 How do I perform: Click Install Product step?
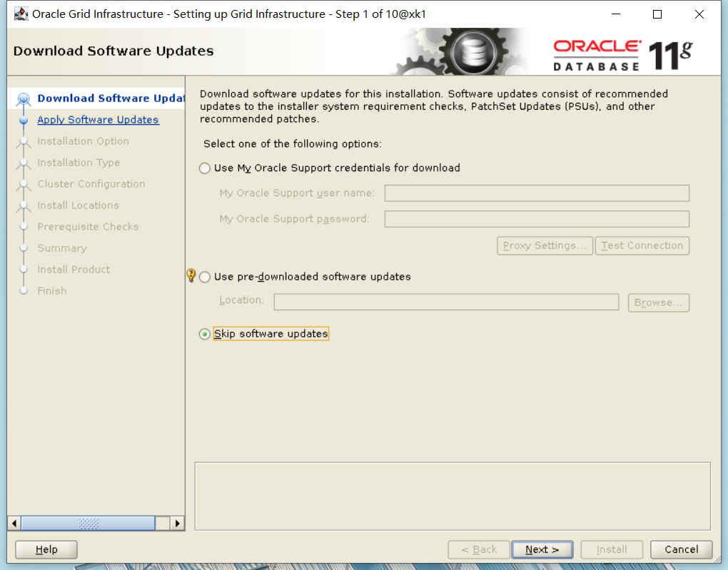(x=74, y=269)
